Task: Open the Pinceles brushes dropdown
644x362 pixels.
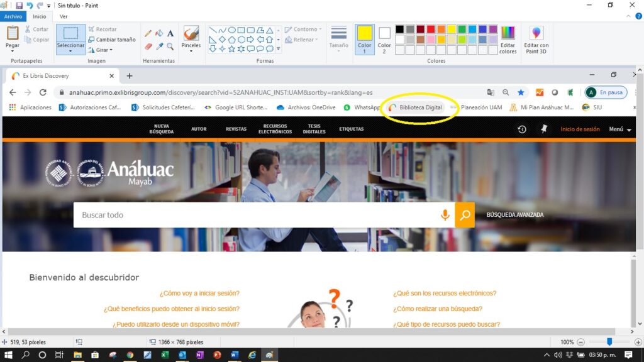Action: point(191,50)
